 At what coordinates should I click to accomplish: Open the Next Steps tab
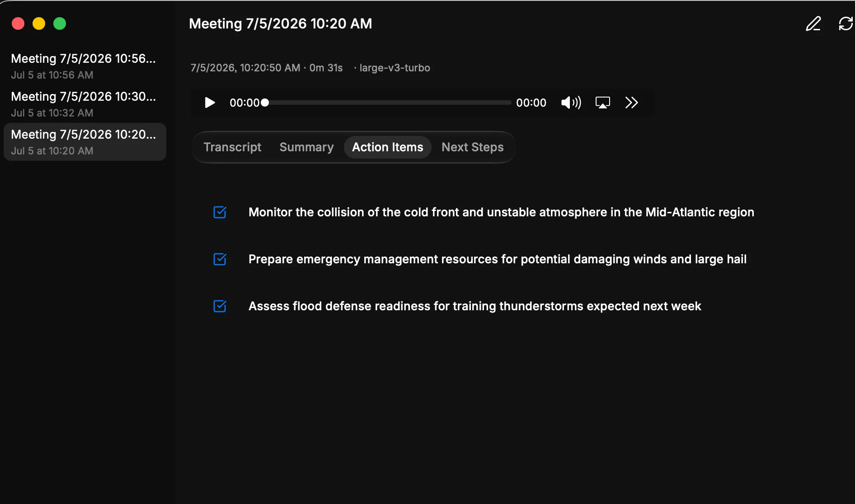[473, 147]
